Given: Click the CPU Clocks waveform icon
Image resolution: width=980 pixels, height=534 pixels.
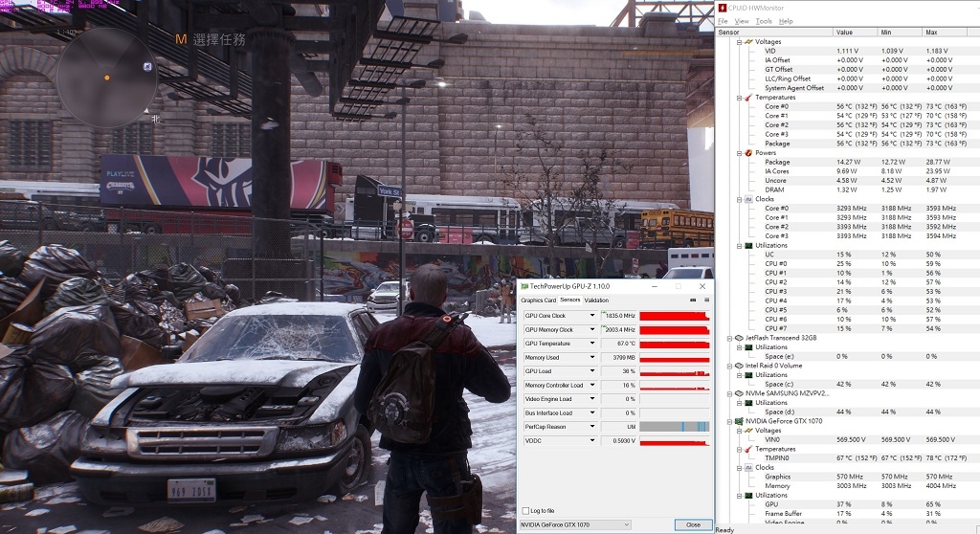Looking at the screenshot, I should [748, 199].
